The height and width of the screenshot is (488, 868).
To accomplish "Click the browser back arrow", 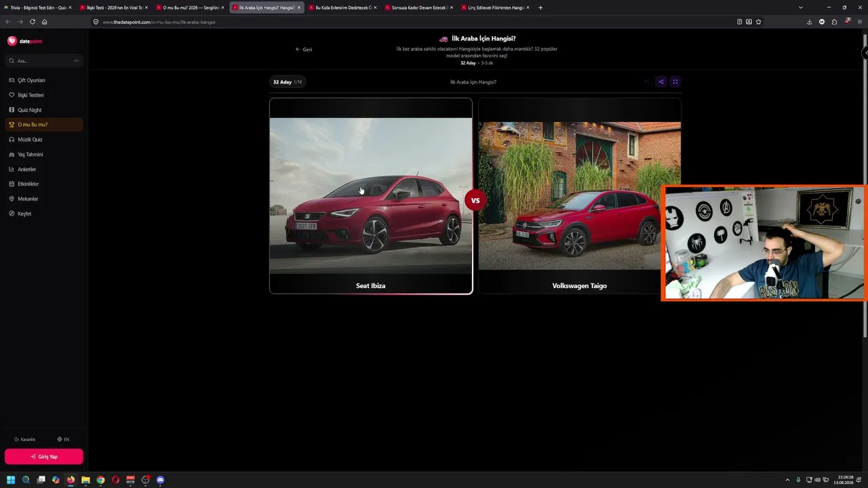I will pos(8,22).
